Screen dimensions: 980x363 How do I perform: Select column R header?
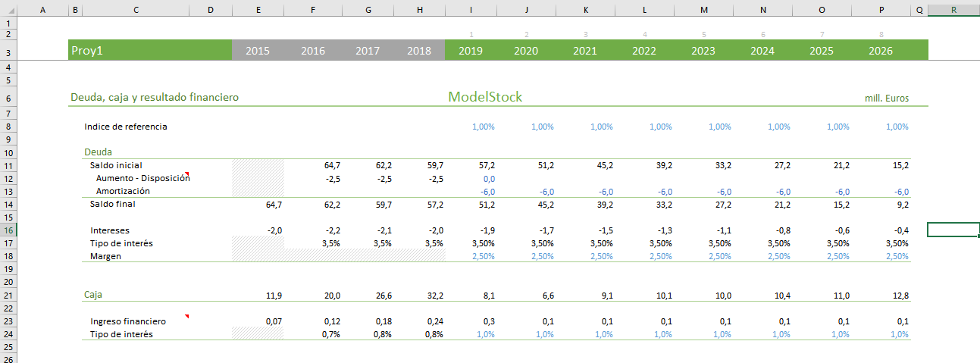tap(953, 9)
